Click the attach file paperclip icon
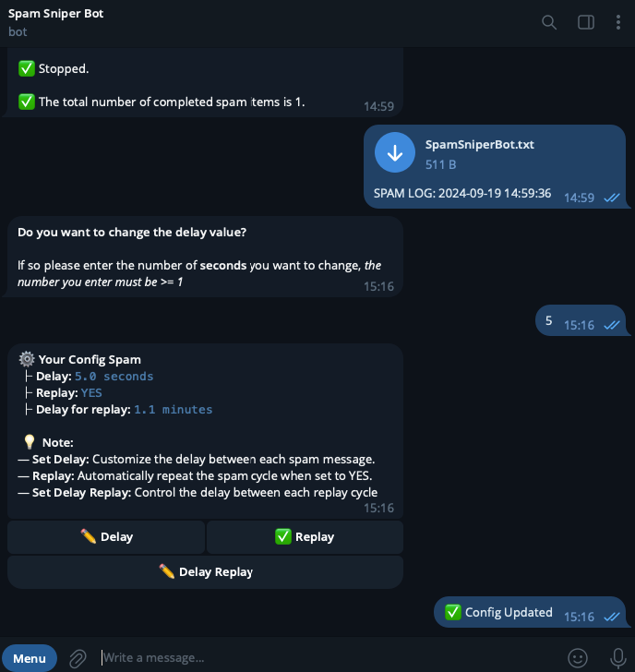 point(78,658)
